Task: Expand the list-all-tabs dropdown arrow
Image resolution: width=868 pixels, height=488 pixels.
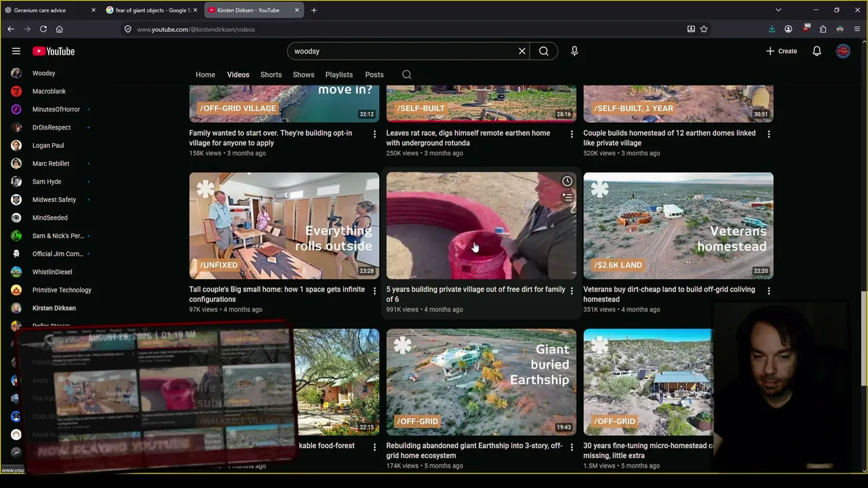Action: (x=778, y=10)
